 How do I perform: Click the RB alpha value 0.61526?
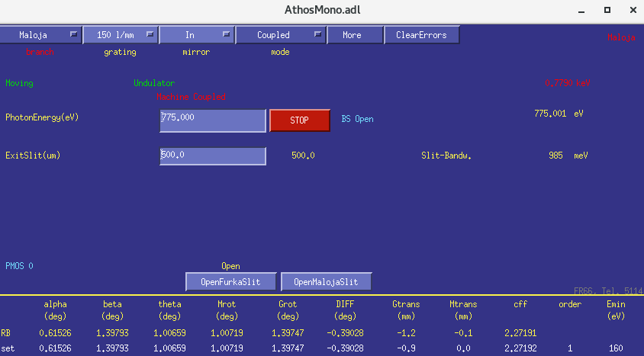(x=55, y=333)
